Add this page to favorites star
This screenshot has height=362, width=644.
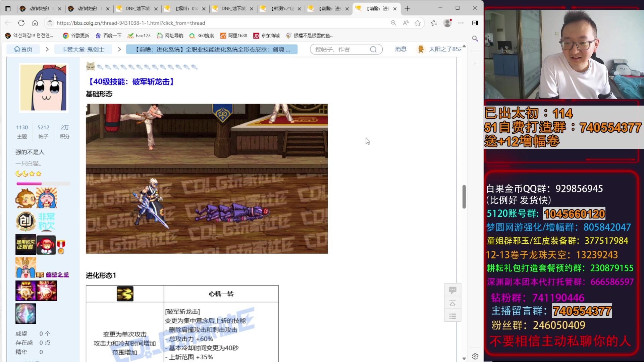(418, 23)
